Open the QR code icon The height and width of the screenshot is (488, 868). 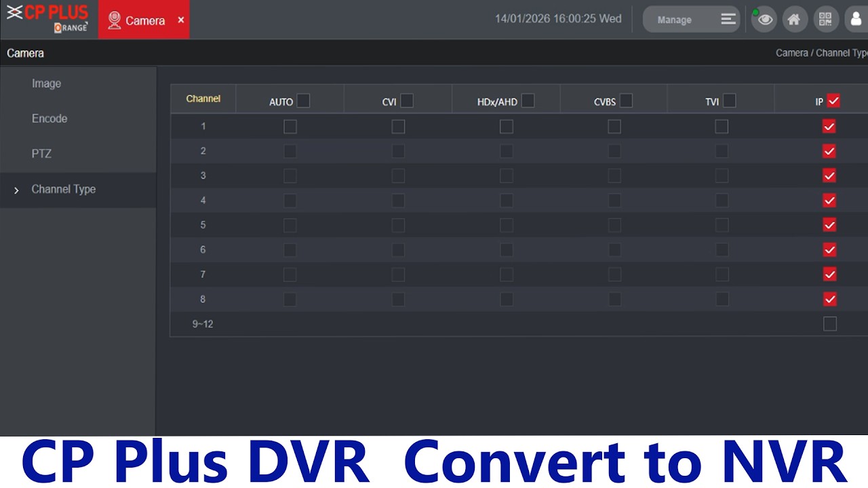click(825, 20)
